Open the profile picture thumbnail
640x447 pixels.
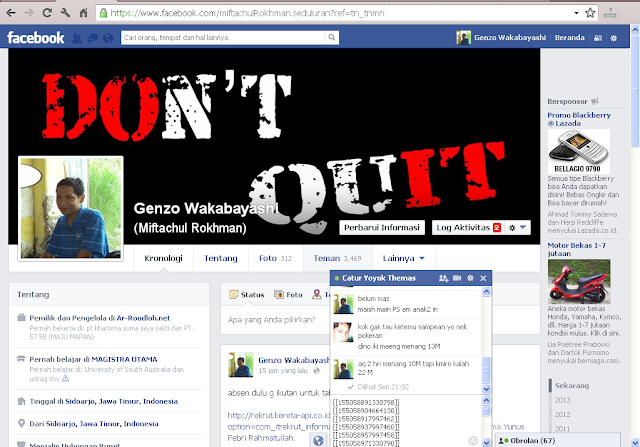(71, 208)
